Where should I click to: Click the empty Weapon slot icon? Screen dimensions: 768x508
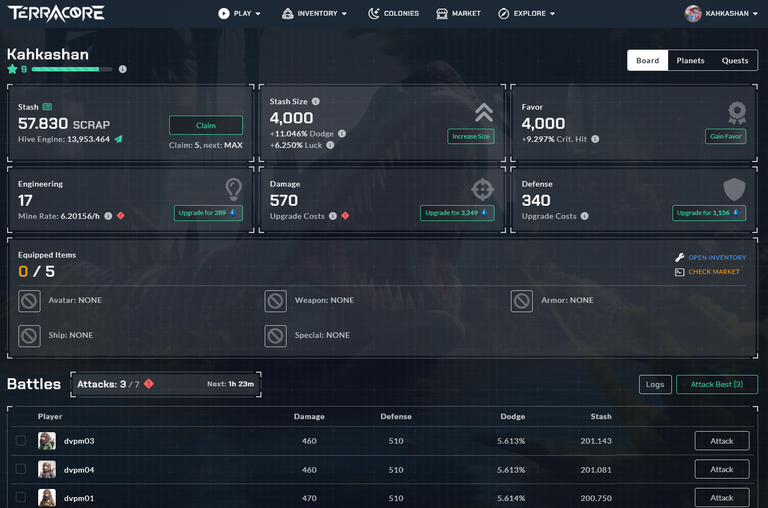point(275,301)
